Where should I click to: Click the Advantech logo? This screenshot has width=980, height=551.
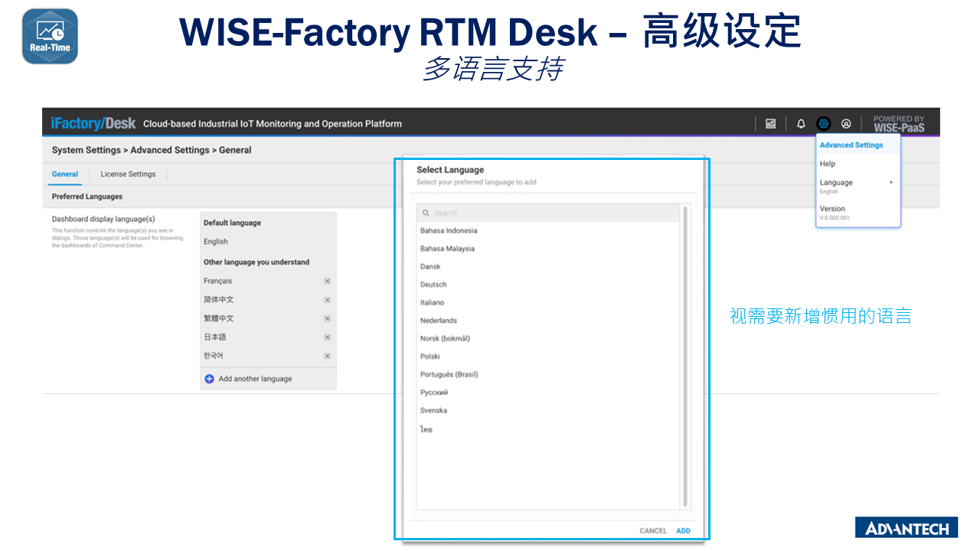click(906, 528)
